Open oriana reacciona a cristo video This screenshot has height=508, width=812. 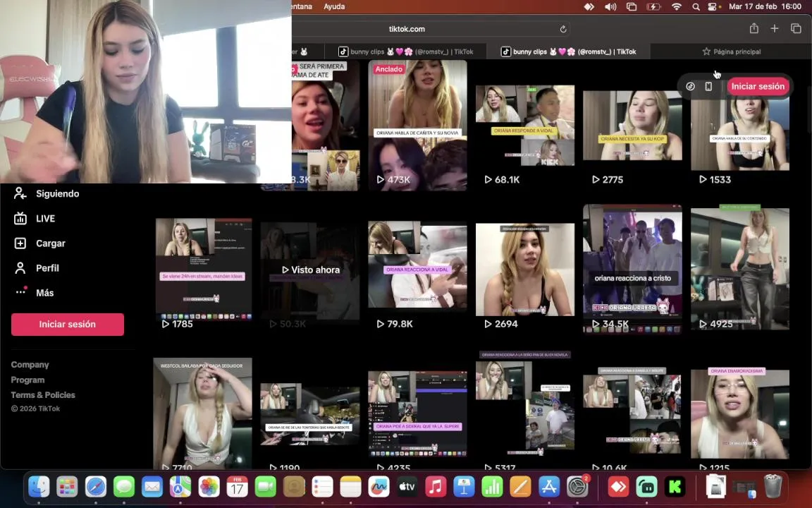tap(632, 269)
